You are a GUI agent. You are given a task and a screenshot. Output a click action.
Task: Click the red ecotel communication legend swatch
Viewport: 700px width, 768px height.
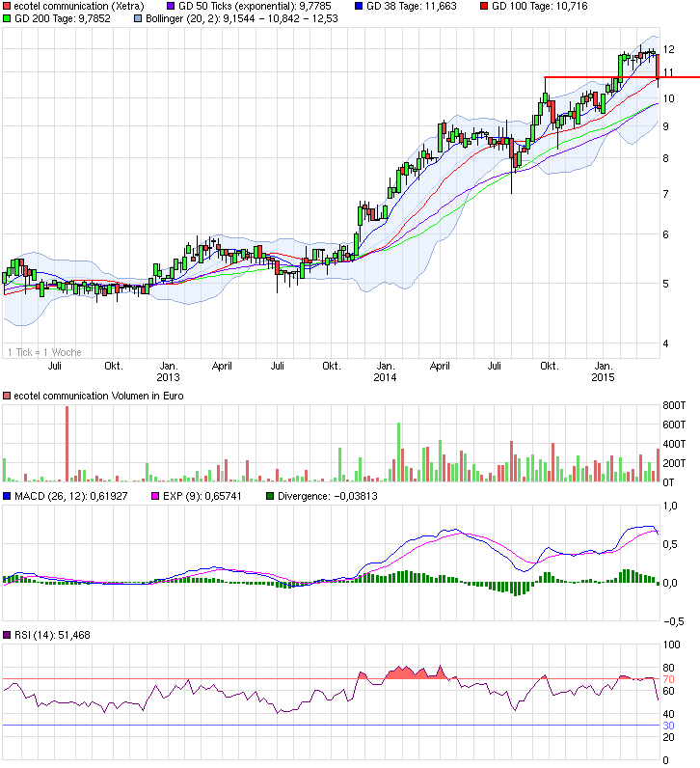click(7, 7)
